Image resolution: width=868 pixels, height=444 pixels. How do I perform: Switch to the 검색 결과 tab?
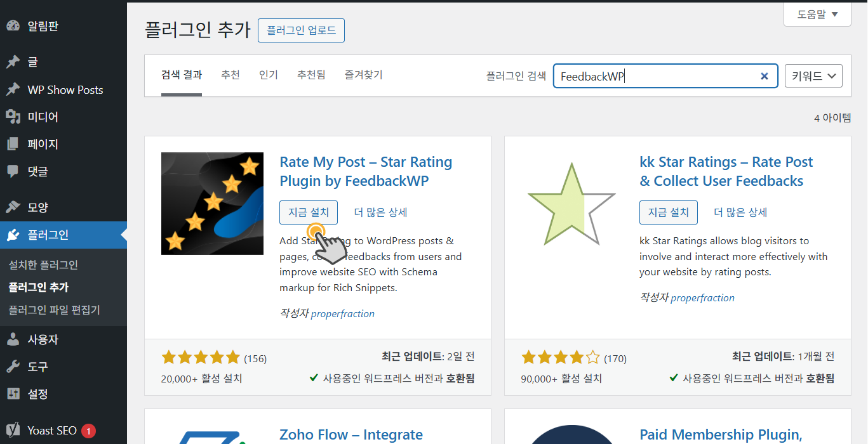tap(182, 75)
